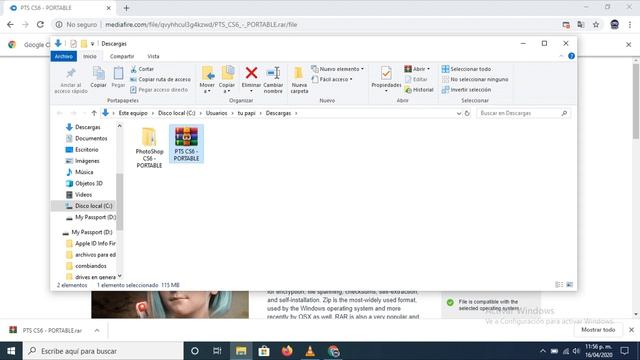
Task: Open a new Chrome tab
Action: pyautogui.click(x=126, y=8)
